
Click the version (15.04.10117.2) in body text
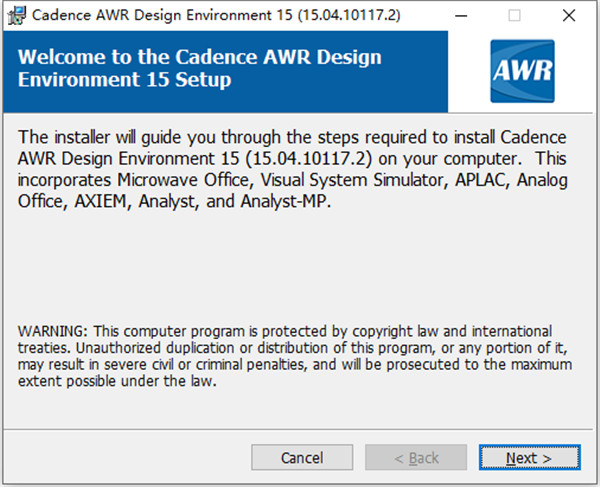[308, 158]
